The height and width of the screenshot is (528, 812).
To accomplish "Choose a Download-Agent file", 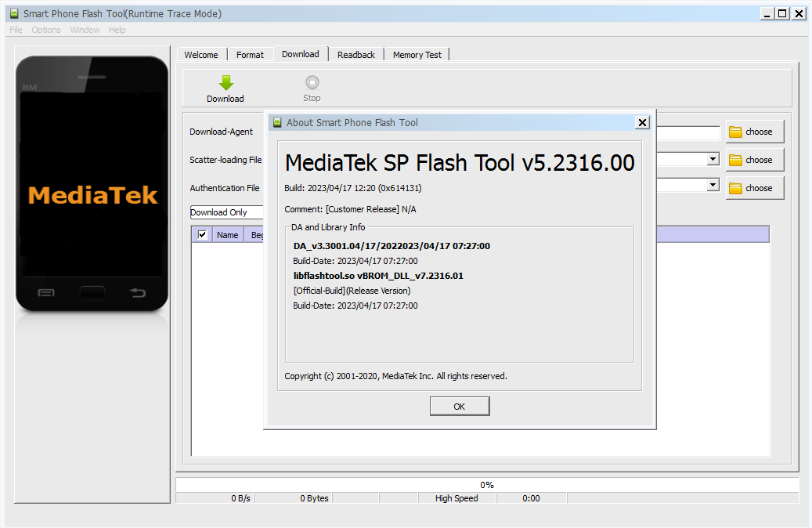I will (755, 132).
